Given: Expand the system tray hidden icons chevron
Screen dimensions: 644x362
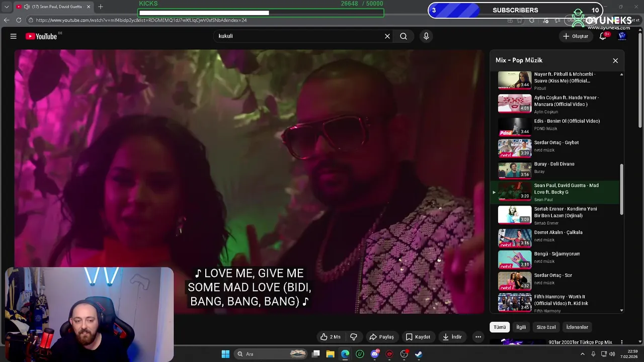Looking at the screenshot, I should click(583, 354).
